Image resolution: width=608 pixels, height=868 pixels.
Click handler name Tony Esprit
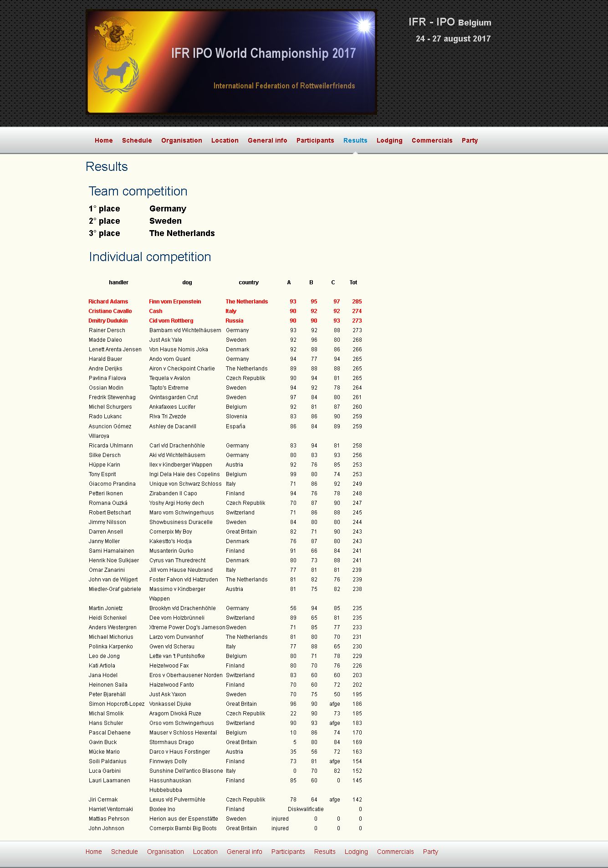tap(102, 474)
